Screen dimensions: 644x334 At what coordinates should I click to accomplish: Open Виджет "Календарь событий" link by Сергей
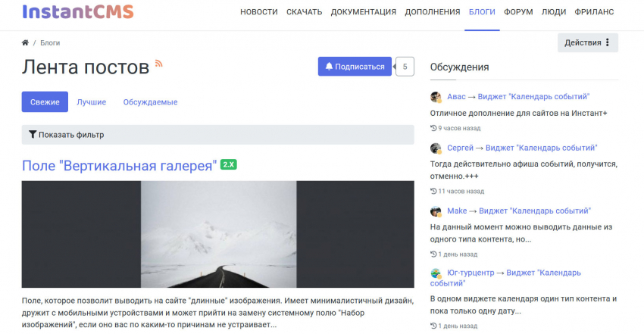pyautogui.click(x=541, y=148)
